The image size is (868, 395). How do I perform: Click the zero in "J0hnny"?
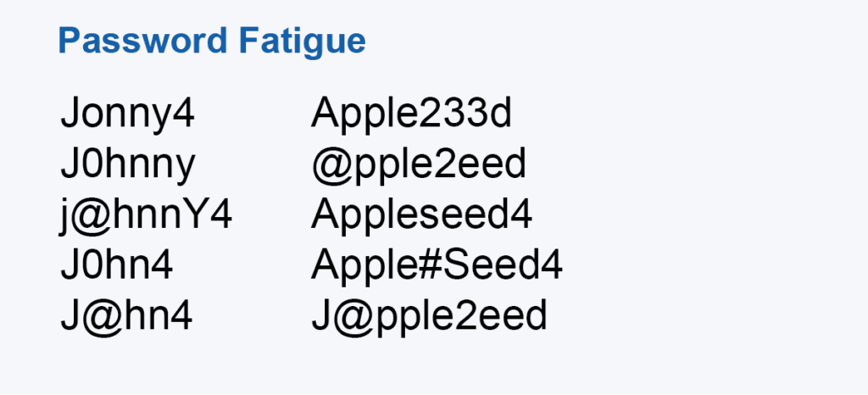[92, 165]
